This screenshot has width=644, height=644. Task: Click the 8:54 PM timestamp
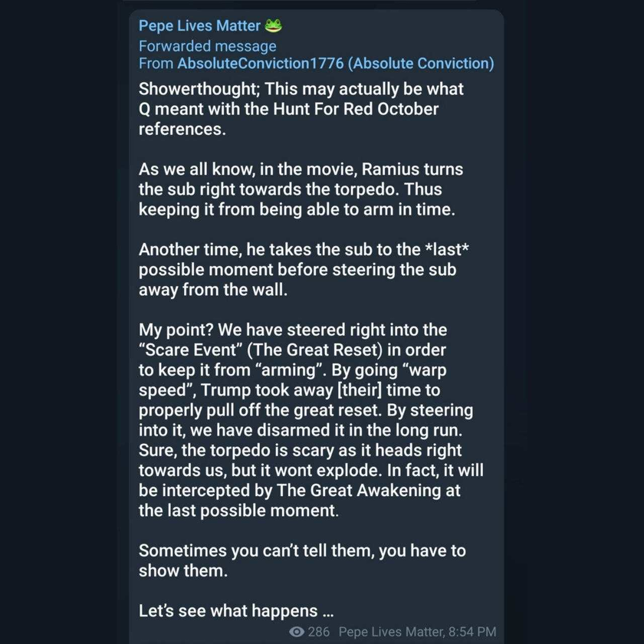tap(472, 632)
